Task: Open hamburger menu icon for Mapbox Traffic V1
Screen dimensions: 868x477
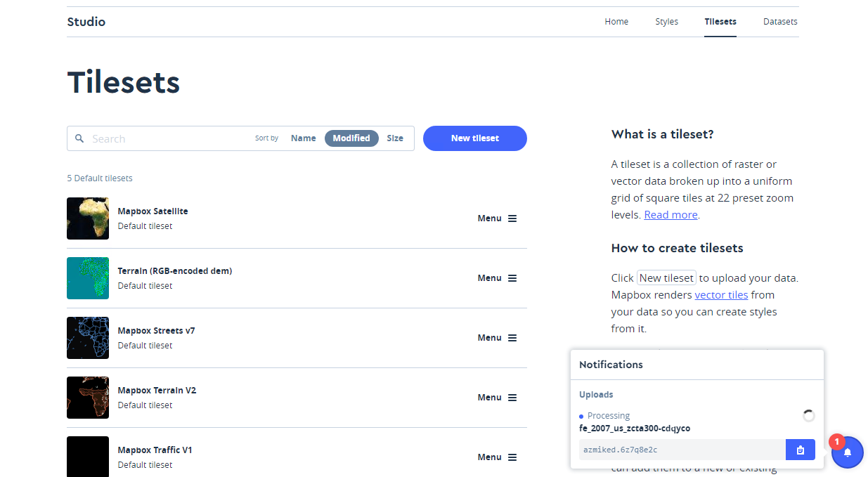Action: pos(512,457)
